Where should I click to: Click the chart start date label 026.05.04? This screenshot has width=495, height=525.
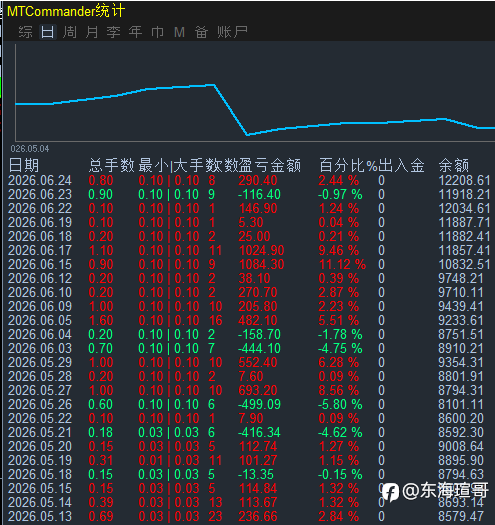pyautogui.click(x=30, y=149)
